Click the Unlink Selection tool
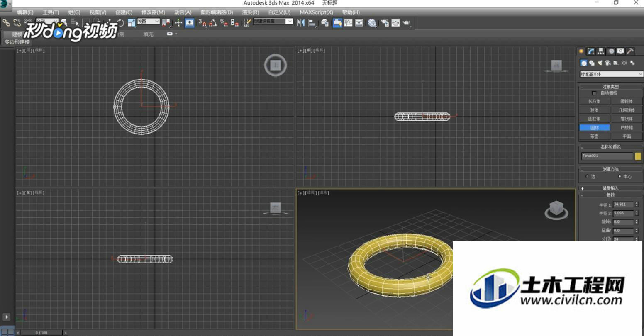 tap(17, 23)
